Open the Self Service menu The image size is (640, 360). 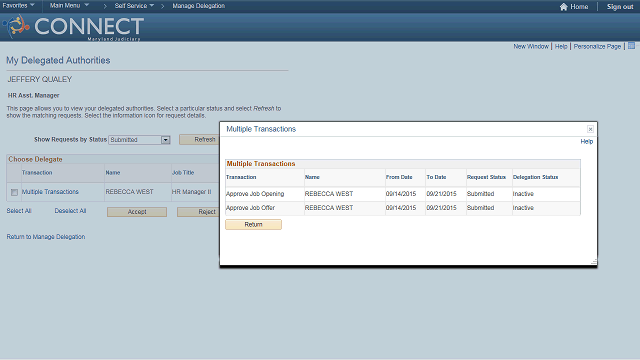click(134, 6)
